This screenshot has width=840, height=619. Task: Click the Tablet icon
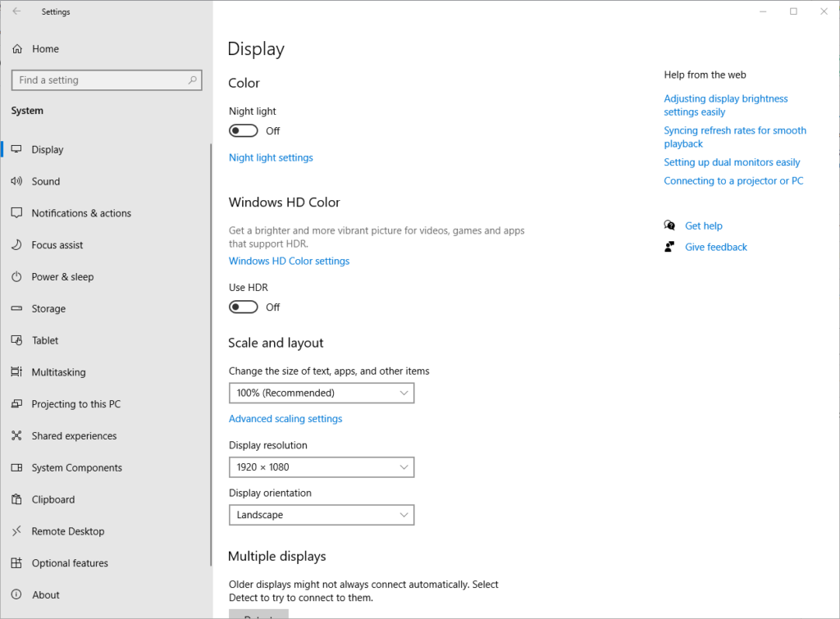pyautogui.click(x=16, y=340)
